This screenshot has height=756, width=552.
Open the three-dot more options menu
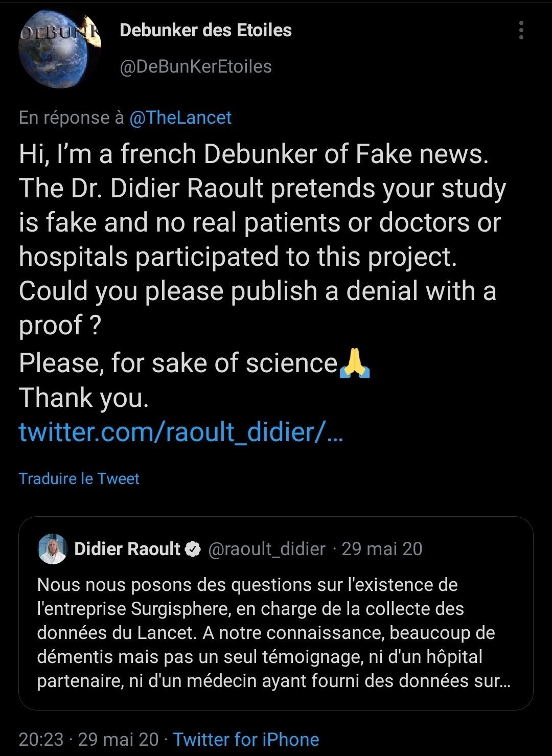coord(521,31)
